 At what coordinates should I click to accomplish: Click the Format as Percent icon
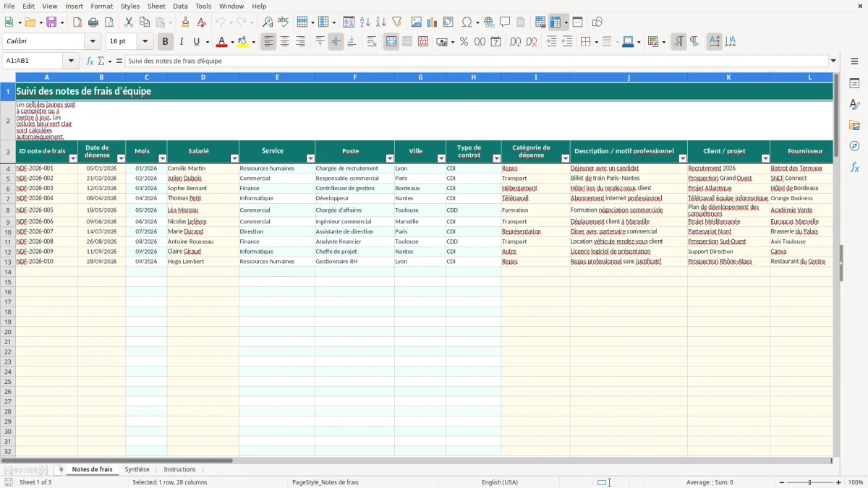click(464, 42)
